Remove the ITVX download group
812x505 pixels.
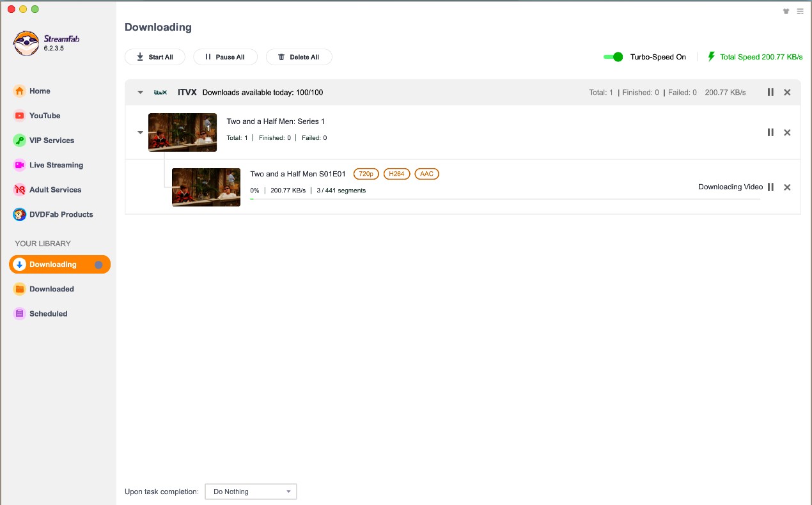[x=787, y=92]
